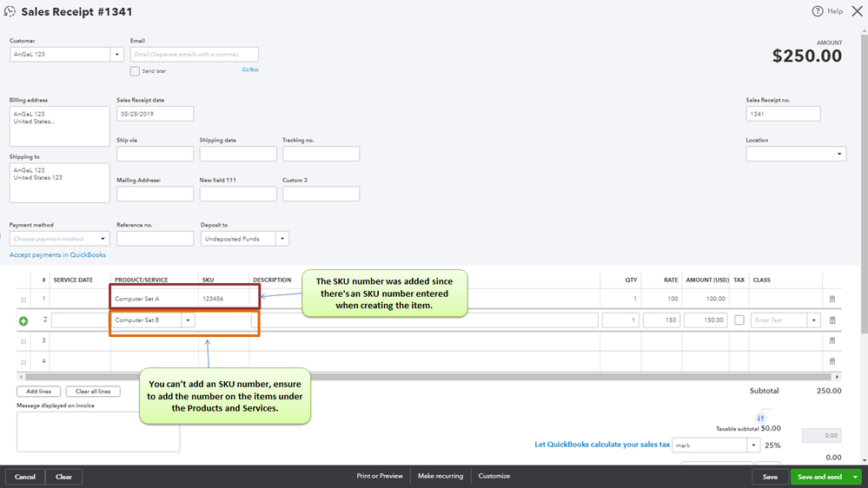Click the Rate field showing 150
Screen dimensions: 868x488
[661, 320]
